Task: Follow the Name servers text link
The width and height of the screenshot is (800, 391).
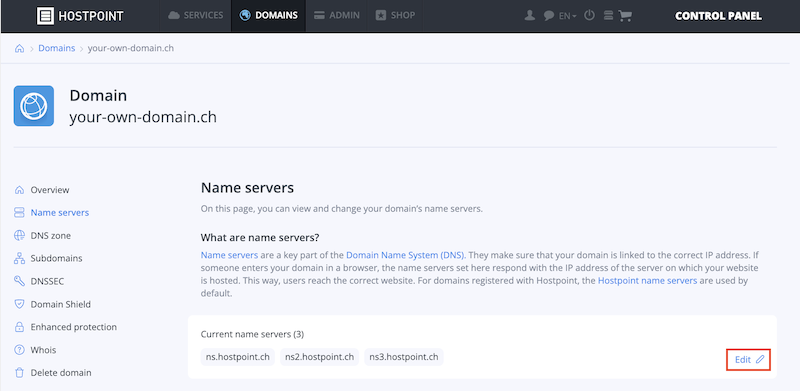Action: (x=229, y=254)
